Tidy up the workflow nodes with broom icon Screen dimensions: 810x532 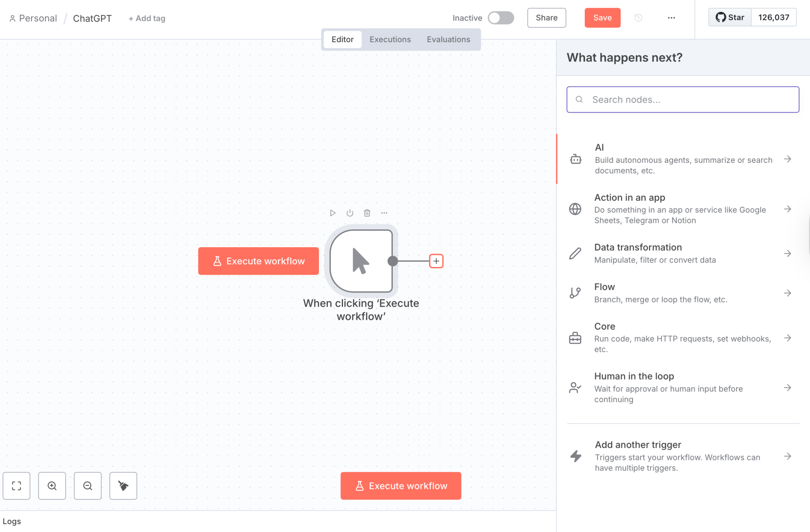pos(123,486)
